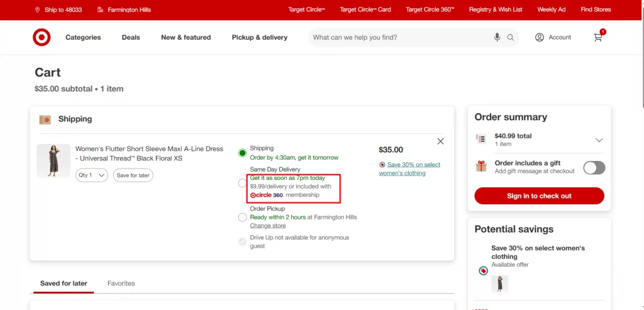Open the Women's Flutter Short Sleeve Maxi dress title

149,153
